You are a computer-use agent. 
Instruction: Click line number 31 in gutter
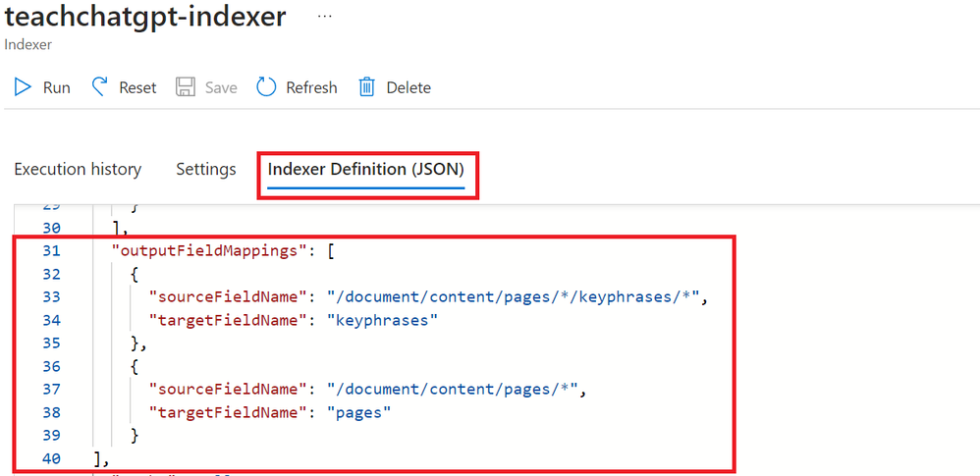pyautogui.click(x=51, y=251)
